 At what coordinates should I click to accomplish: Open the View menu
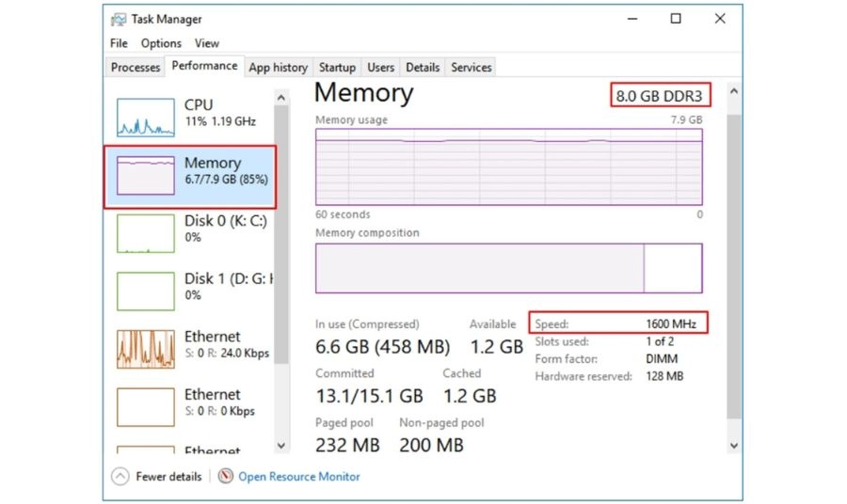pyautogui.click(x=207, y=43)
